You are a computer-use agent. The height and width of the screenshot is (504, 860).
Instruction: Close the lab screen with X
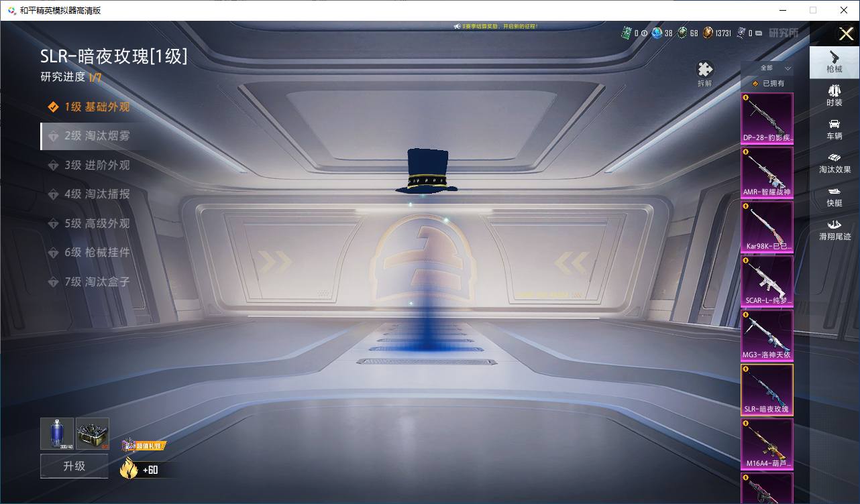click(846, 34)
